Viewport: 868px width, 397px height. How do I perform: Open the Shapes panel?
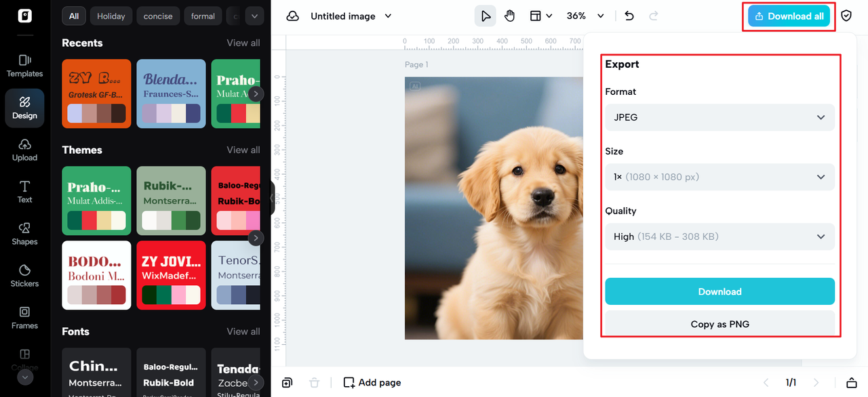tap(24, 233)
